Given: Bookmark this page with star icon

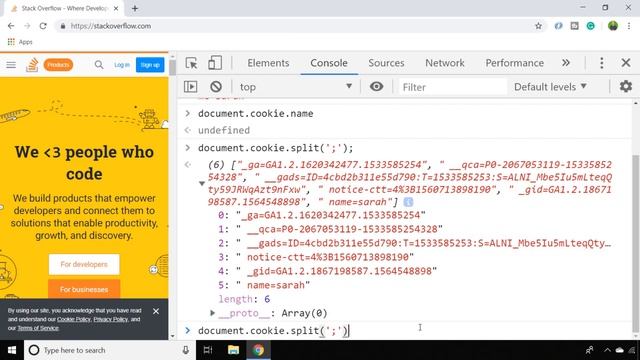Looking at the screenshot, I should tap(538, 26).
